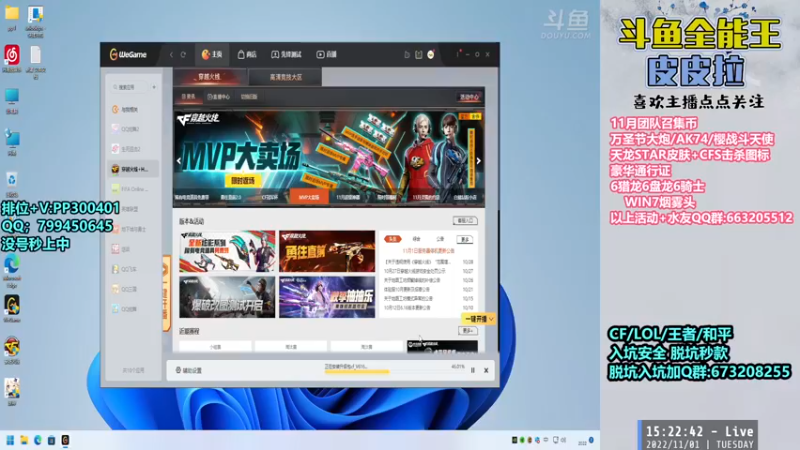Open the news item dated 10/27
Image resolution: width=800 pixels, height=450 pixels.
coord(429,271)
